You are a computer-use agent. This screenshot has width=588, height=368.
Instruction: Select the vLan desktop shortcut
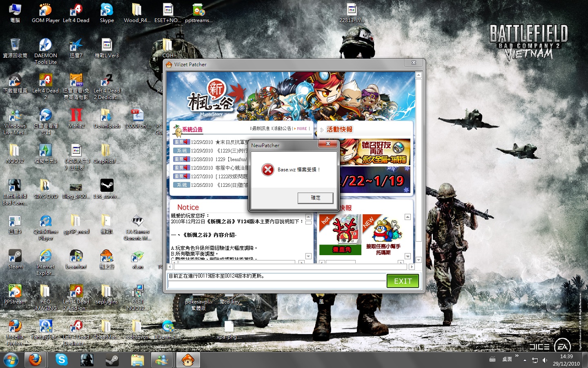137,259
